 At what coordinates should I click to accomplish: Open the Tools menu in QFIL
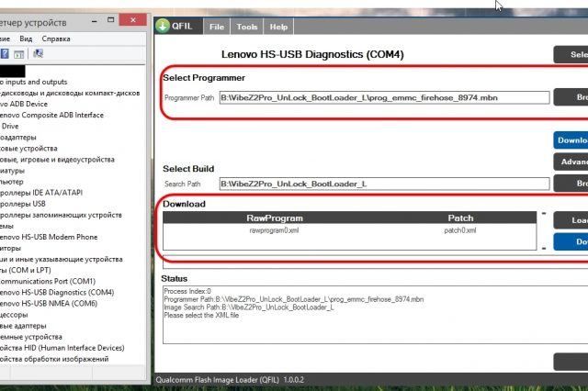247,27
